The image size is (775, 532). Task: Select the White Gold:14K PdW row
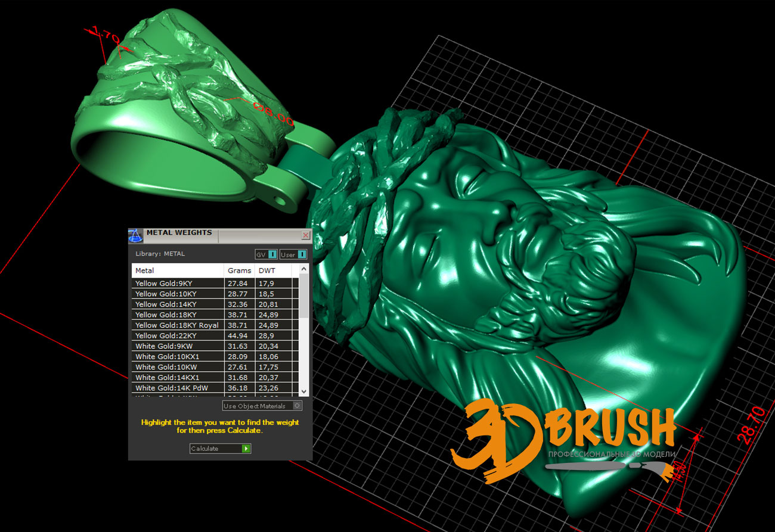[215, 388]
